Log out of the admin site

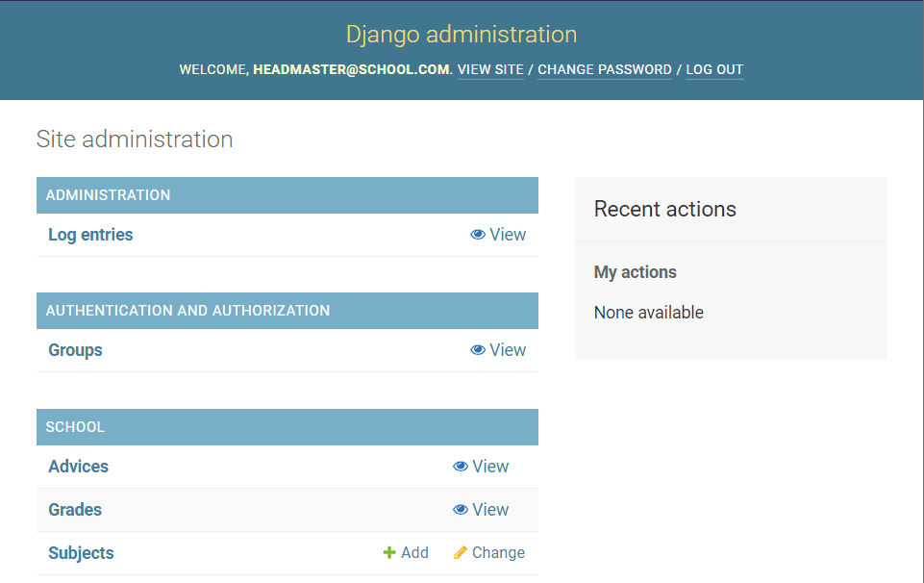coord(713,69)
